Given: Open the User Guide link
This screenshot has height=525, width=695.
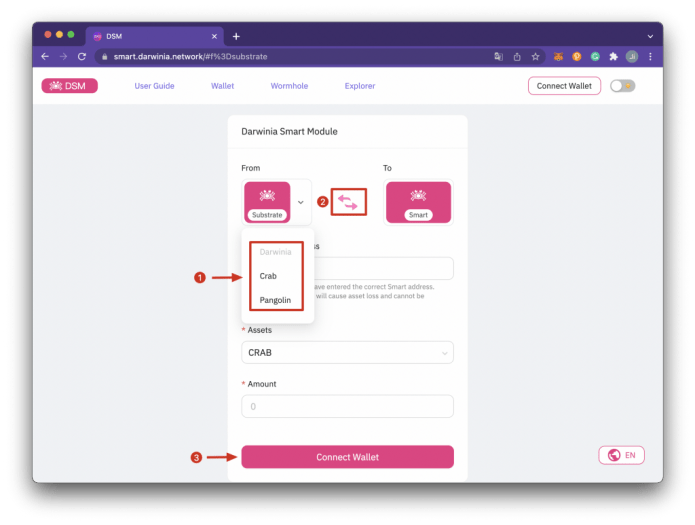Looking at the screenshot, I should (154, 86).
